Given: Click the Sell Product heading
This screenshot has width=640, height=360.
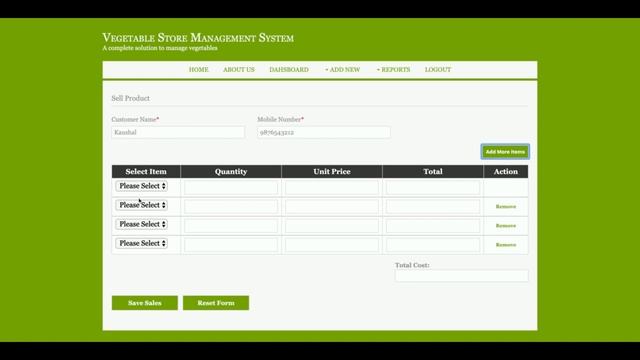Looking at the screenshot, I should [x=131, y=98].
